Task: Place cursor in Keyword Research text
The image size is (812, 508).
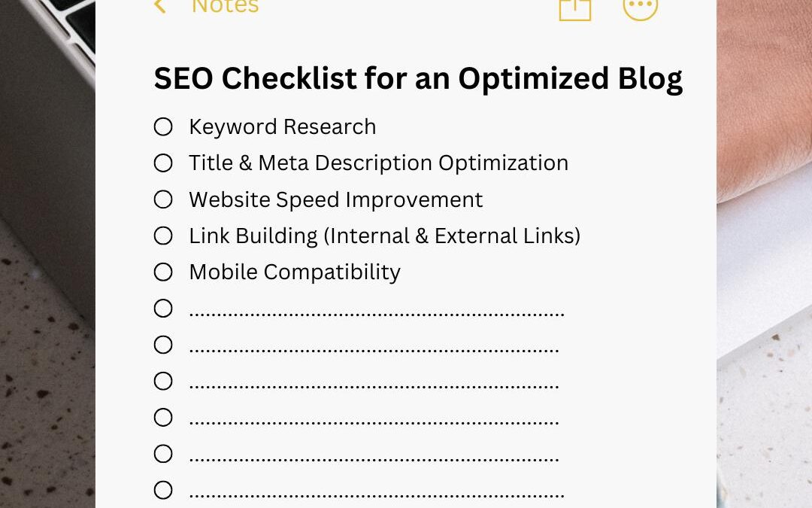Action: tap(282, 127)
